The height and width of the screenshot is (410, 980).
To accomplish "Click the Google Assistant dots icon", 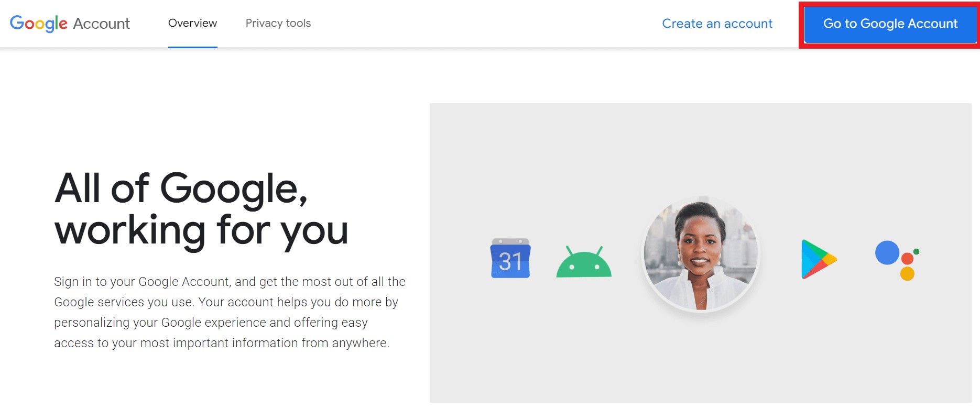I will coord(897,260).
